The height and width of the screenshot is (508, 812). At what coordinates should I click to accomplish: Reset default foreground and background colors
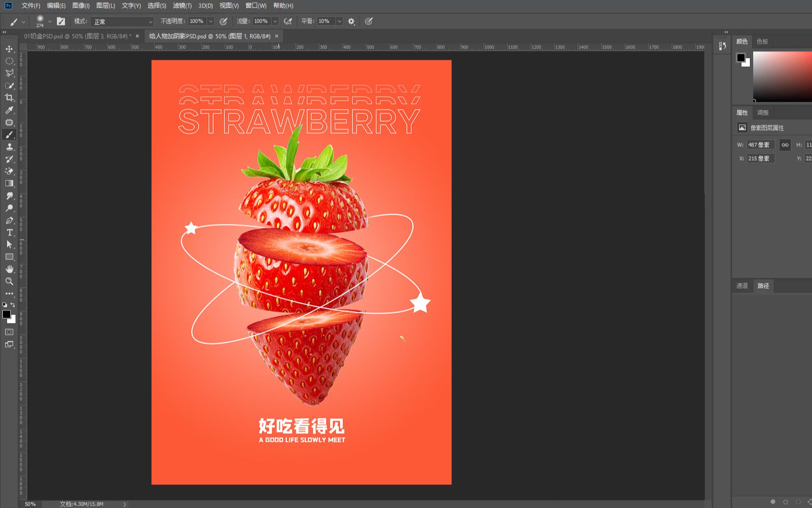[5, 305]
